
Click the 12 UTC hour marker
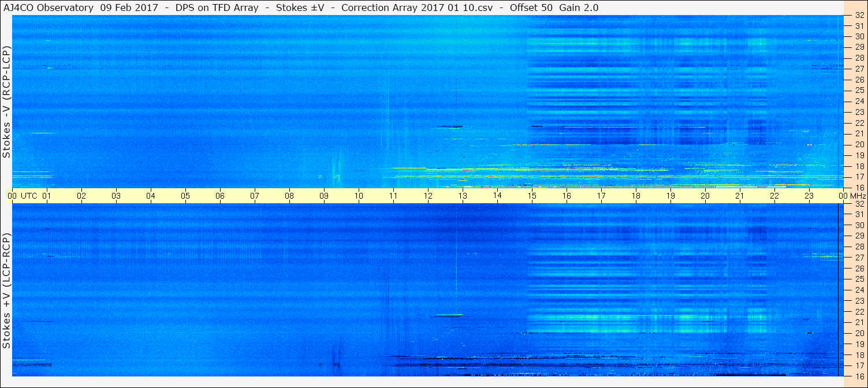(428, 196)
